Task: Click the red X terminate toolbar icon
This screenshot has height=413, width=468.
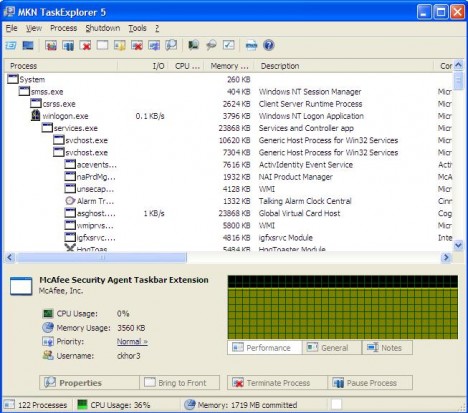Action: 85,45
